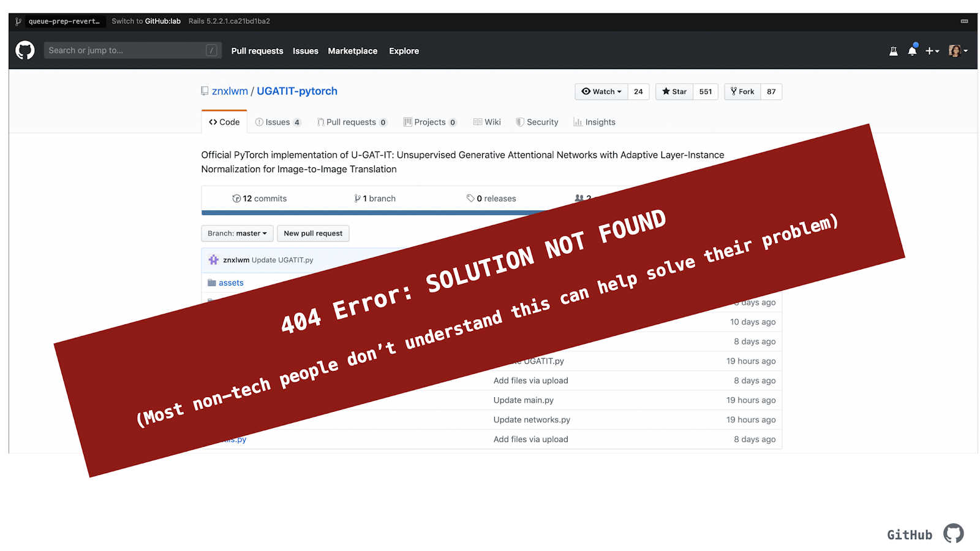
Task: Open the assets folder
Action: coord(231,283)
